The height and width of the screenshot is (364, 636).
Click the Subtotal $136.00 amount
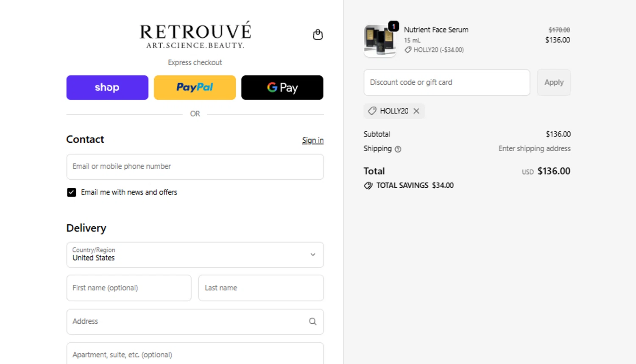click(558, 134)
